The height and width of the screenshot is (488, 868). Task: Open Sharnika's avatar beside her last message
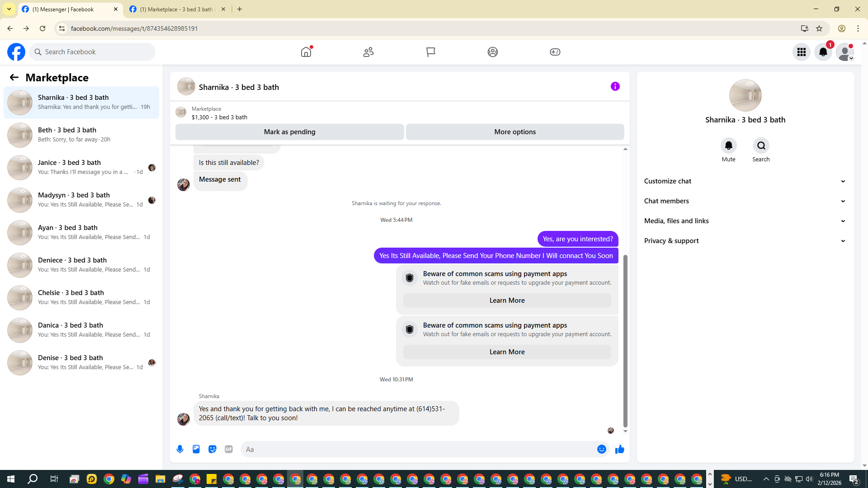tap(184, 419)
